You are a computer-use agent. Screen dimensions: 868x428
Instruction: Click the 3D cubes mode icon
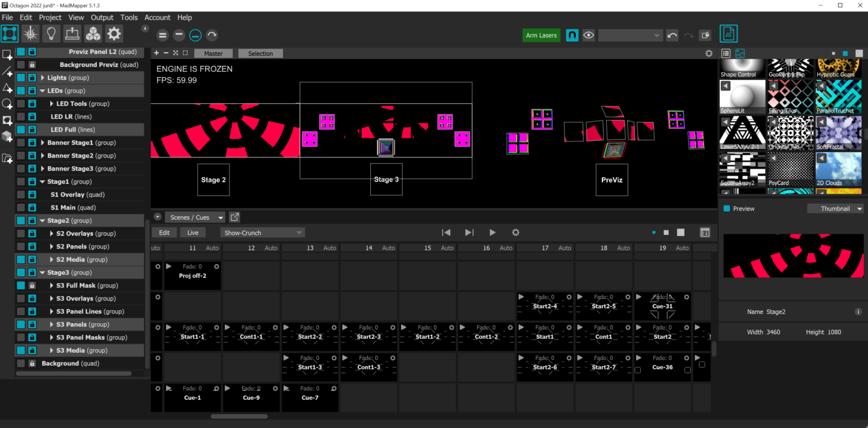click(93, 34)
